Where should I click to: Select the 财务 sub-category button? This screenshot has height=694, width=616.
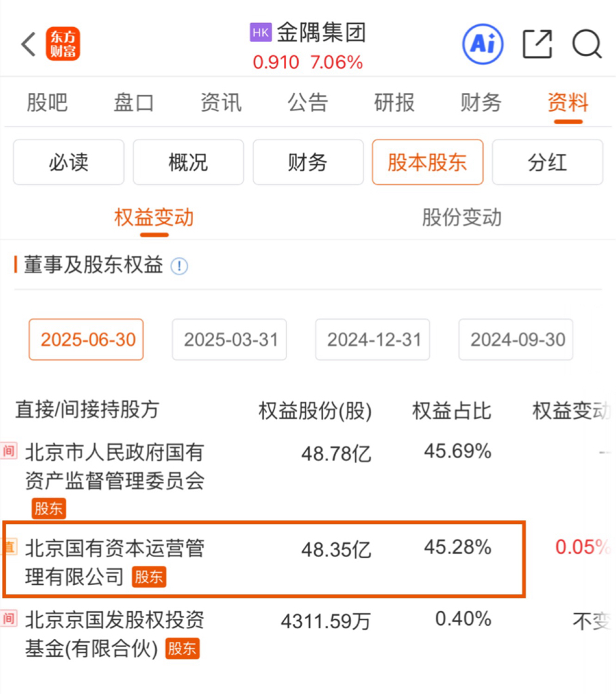click(x=308, y=162)
